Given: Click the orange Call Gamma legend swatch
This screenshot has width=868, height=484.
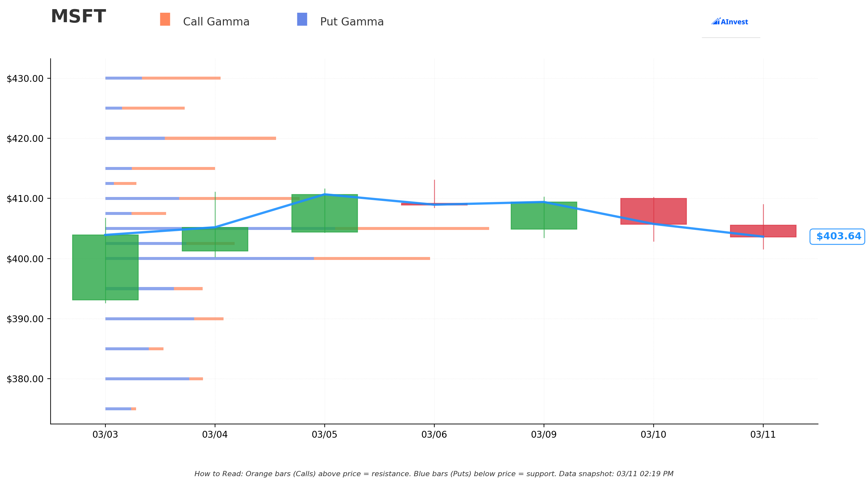Looking at the screenshot, I should point(165,19).
